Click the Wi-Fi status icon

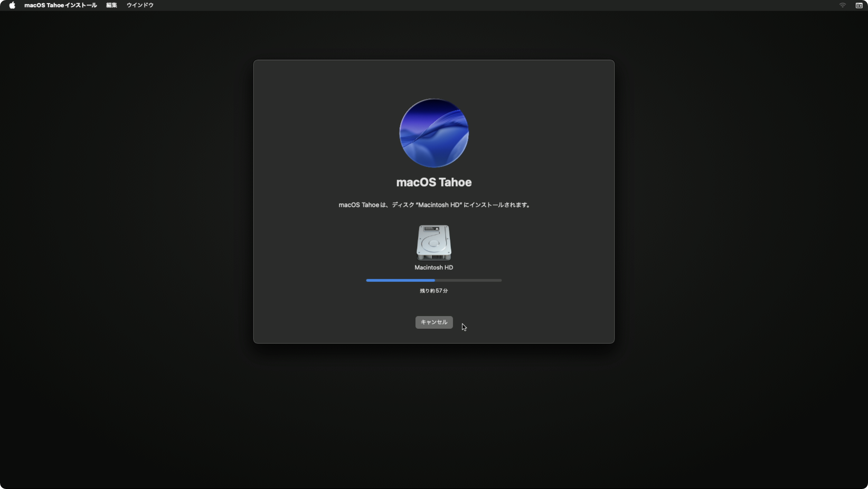(842, 5)
